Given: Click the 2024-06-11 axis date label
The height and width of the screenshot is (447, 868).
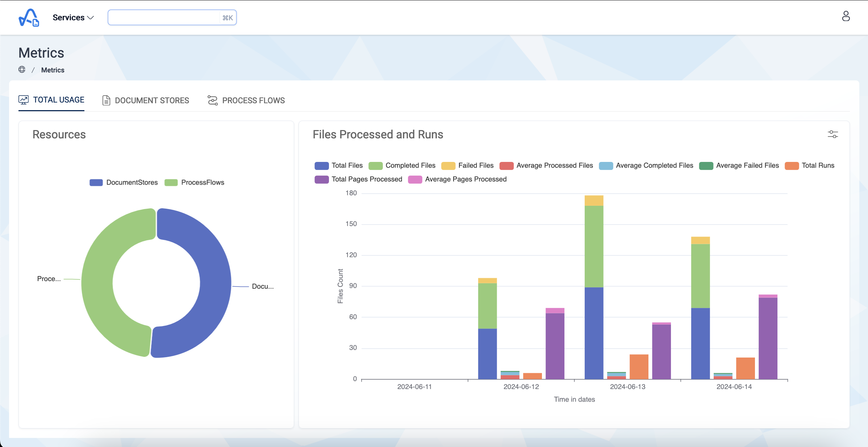Looking at the screenshot, I should point(414,387).
